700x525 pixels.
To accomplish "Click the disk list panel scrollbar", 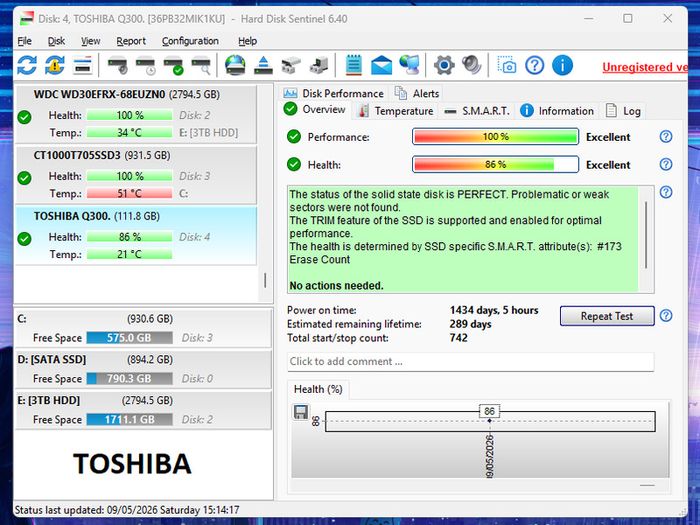I will (x=265, y=280).
